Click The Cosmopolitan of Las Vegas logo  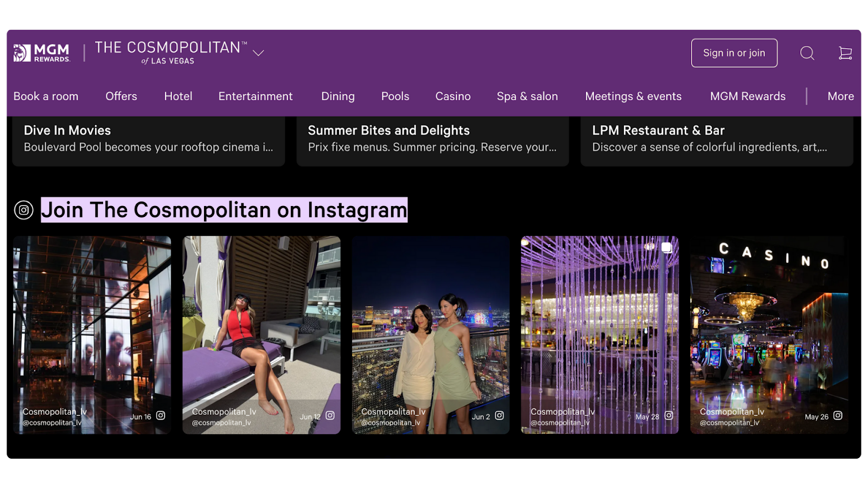pos(170,53)
